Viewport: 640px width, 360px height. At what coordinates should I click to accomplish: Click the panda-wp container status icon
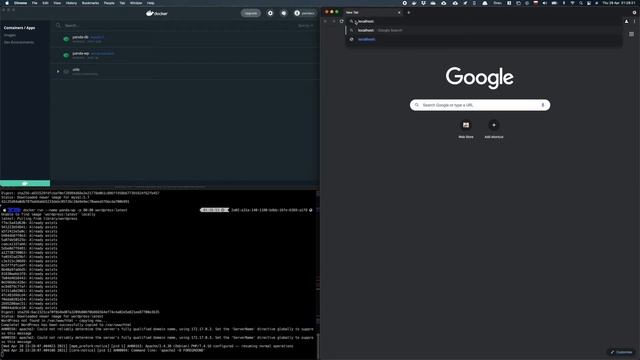click(66, 55)
